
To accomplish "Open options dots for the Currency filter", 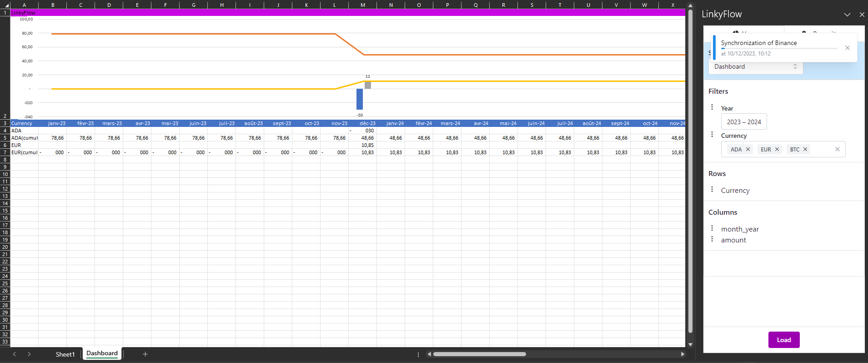I will 712,135.
